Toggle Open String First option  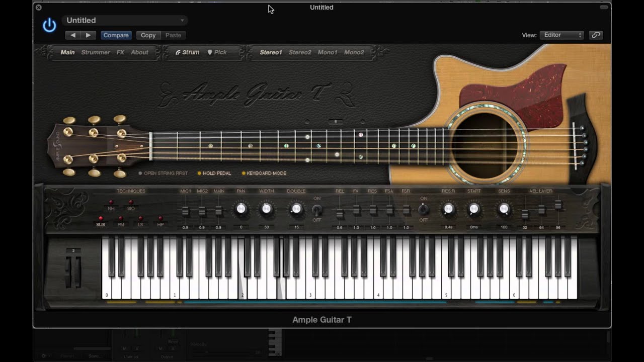click(163, 173)
